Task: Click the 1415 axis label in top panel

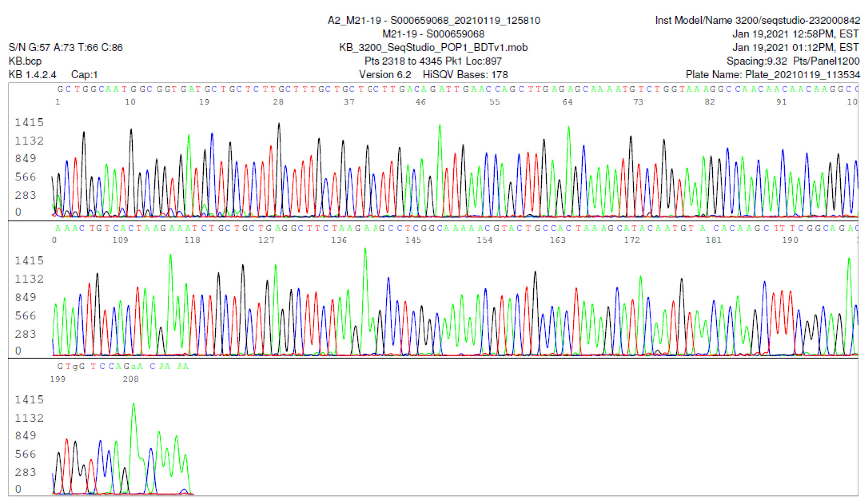Action: pyautogui.click(x=29, y=122)
